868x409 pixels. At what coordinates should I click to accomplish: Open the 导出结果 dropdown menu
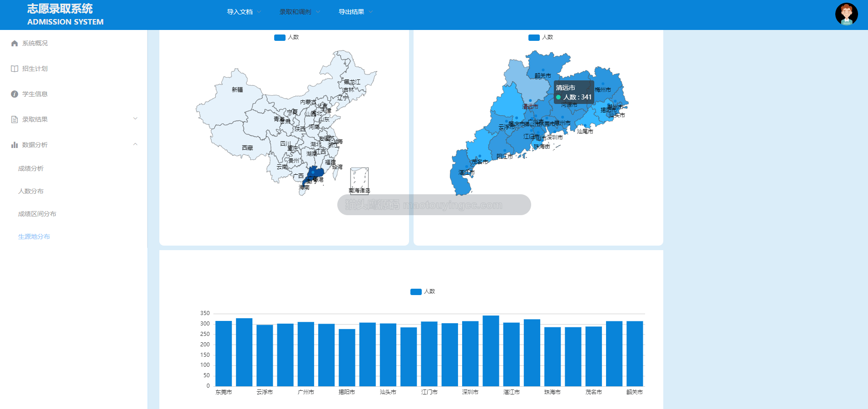pyautogui.click(x=355, y=12)
